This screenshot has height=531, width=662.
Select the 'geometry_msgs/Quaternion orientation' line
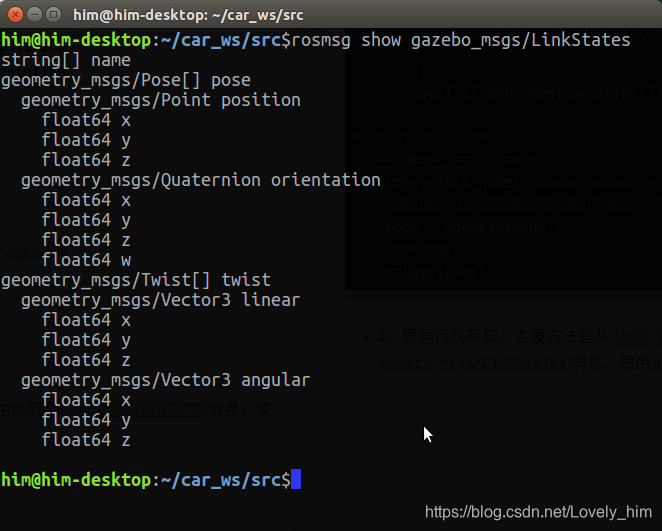[201, 180]
